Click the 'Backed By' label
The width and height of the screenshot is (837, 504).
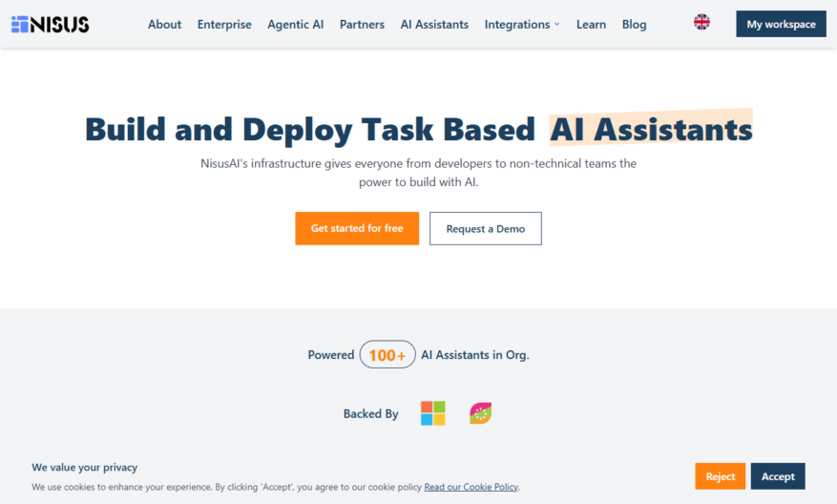pyautogui.click(x=371, y=413)
